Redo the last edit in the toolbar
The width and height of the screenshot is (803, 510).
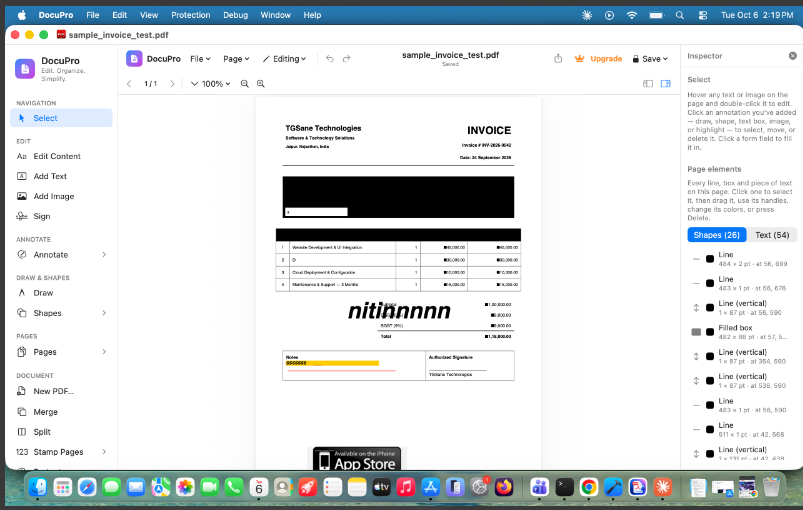coord(347,59)
